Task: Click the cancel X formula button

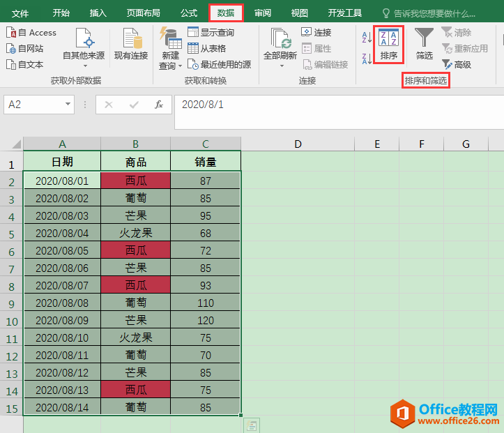Action: pyautogui.click(x=109, y=105)
